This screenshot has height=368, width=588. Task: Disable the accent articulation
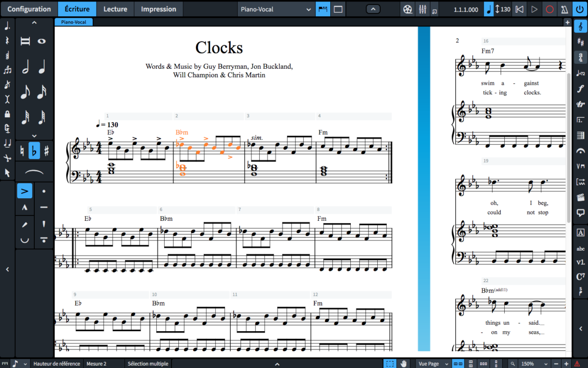24,191
